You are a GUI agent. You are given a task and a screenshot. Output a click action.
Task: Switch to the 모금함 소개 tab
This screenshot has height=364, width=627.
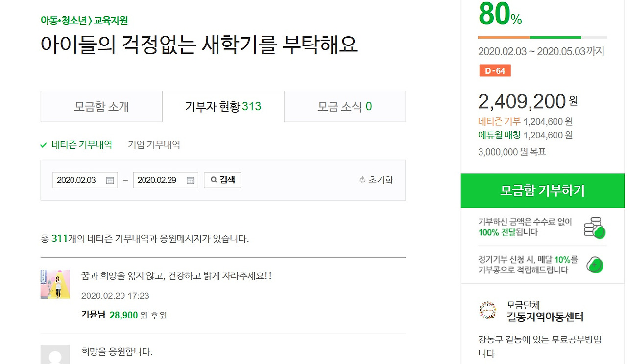click(101, 106)
